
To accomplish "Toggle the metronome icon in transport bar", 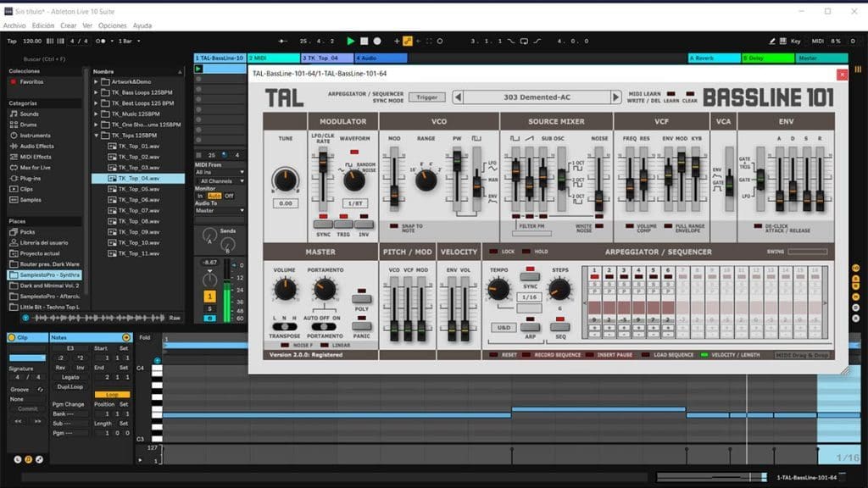I will (101, 41).
